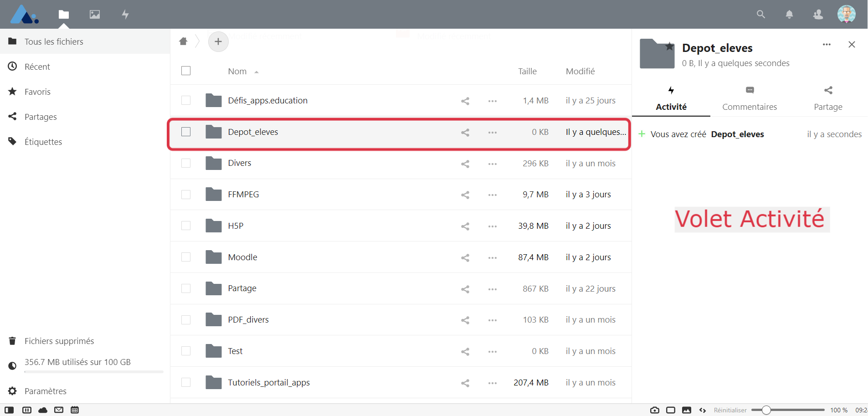Open three-dots menu in details sidebar header

click(827, 45)
